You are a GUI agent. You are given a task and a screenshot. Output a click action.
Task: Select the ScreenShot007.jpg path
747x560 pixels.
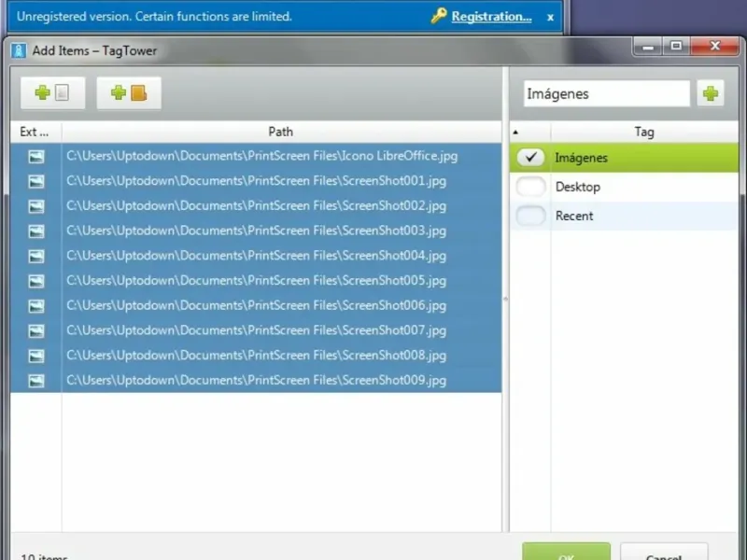tap(256, 331)
